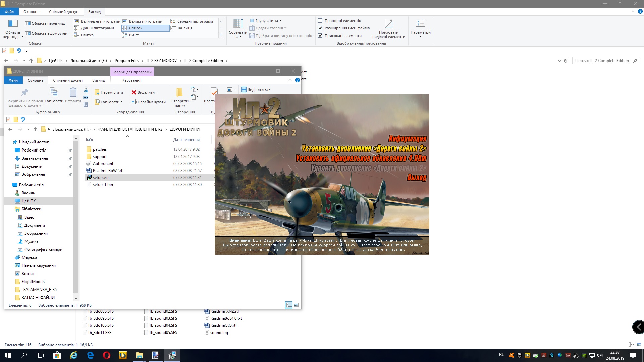Select setup.exe file
Screen dimensions: 644x362
(x=101, y=178)
